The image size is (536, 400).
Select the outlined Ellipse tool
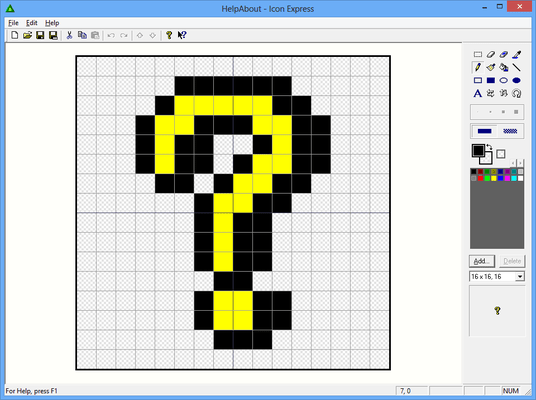click(x=504, y=80)
